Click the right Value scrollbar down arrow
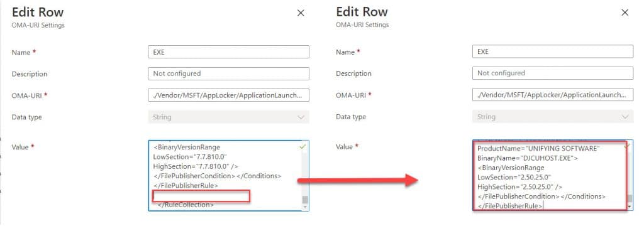 tap(630, 207)
